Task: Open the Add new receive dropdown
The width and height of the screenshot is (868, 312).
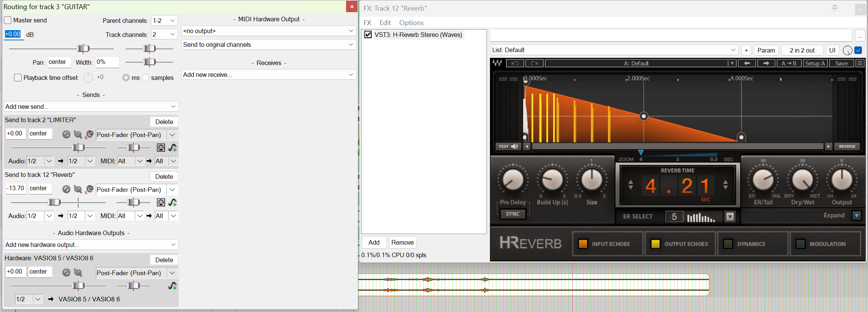Action: (269, 75)
